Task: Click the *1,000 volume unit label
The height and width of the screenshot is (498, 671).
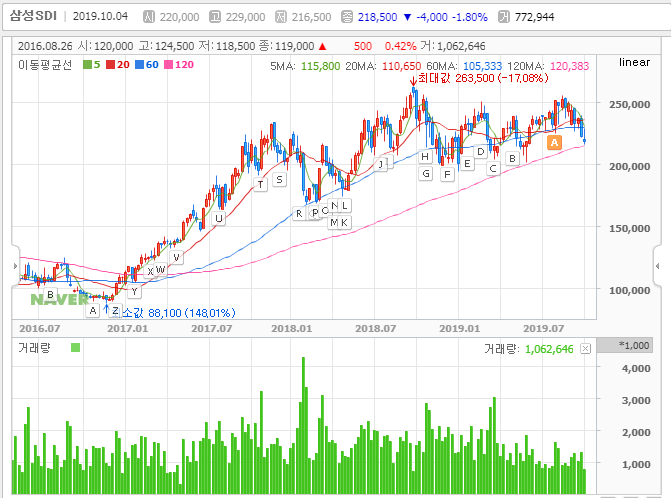Action: pos(634,345)
